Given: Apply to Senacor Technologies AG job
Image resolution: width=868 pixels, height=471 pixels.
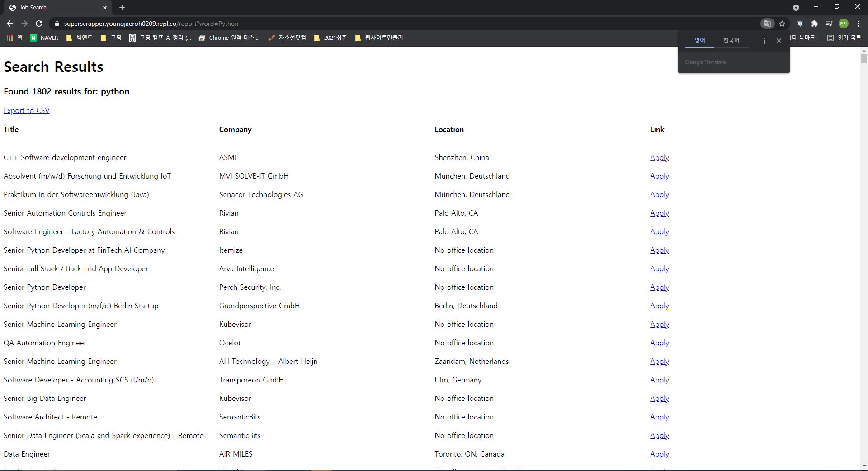Looking at the screenshot, I should [x=660, y=194].
